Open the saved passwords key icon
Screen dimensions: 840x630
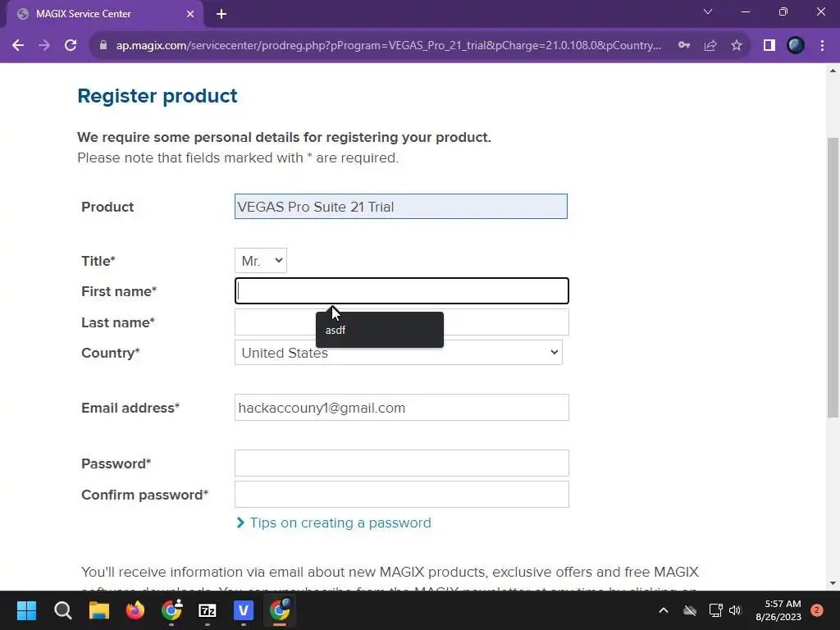click(x=684, y=46)
